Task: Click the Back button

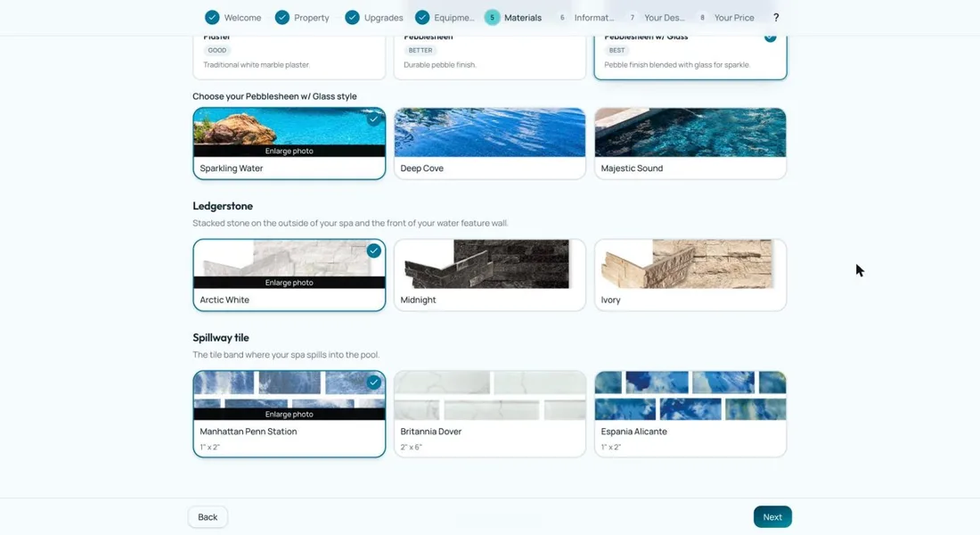Action: (x=208, y=517)
